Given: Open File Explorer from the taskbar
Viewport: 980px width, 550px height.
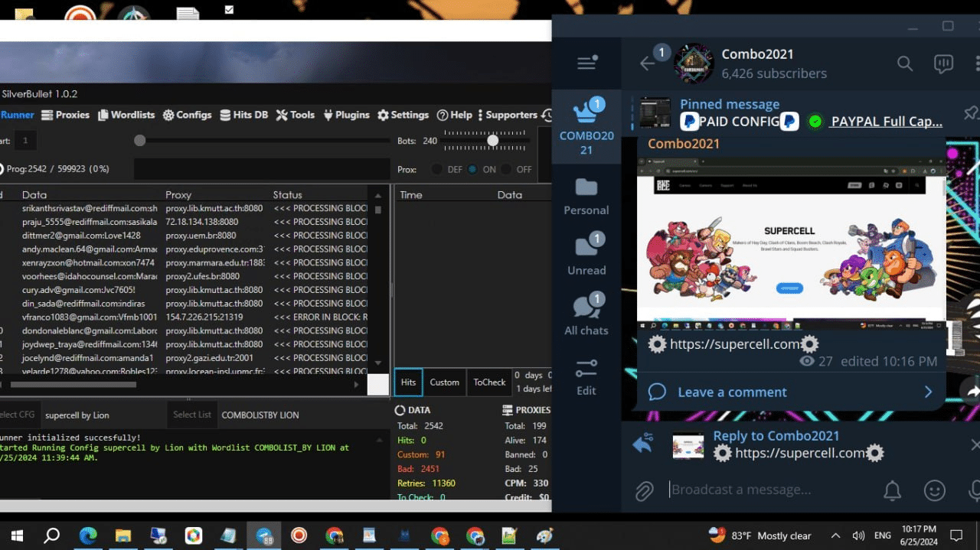Looking at the screenshot, I should pyautogui.click(x=123, y=535).
